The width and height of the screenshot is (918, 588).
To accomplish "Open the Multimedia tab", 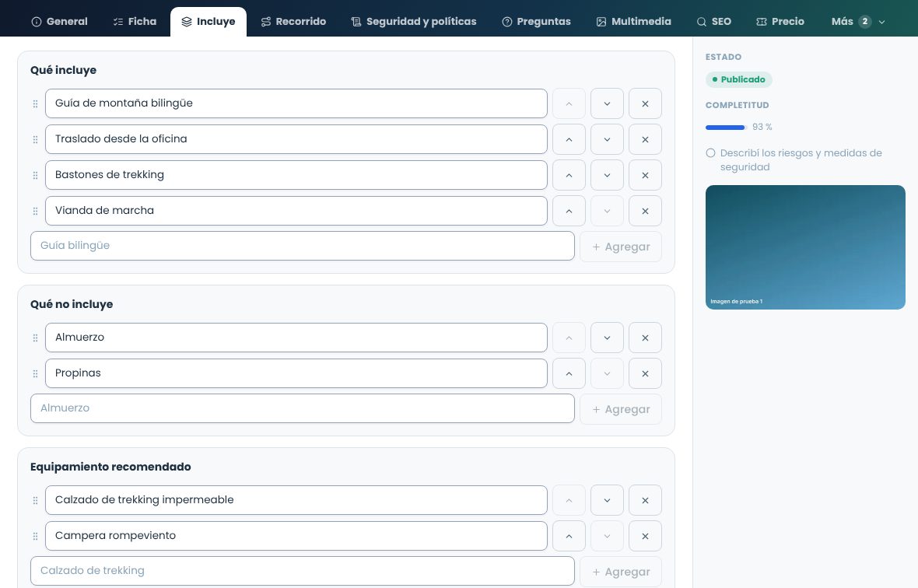I will tap(633, 22).
